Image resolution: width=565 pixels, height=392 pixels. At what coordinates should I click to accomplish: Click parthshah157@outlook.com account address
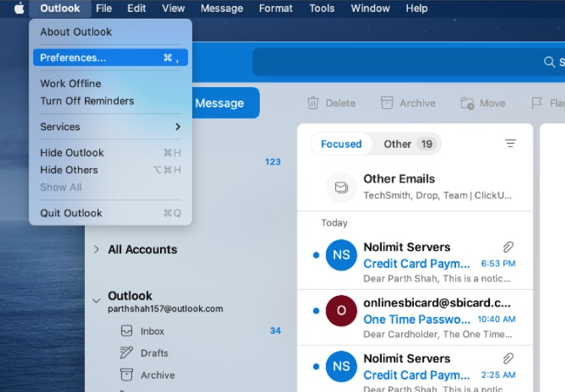[165, 309]
